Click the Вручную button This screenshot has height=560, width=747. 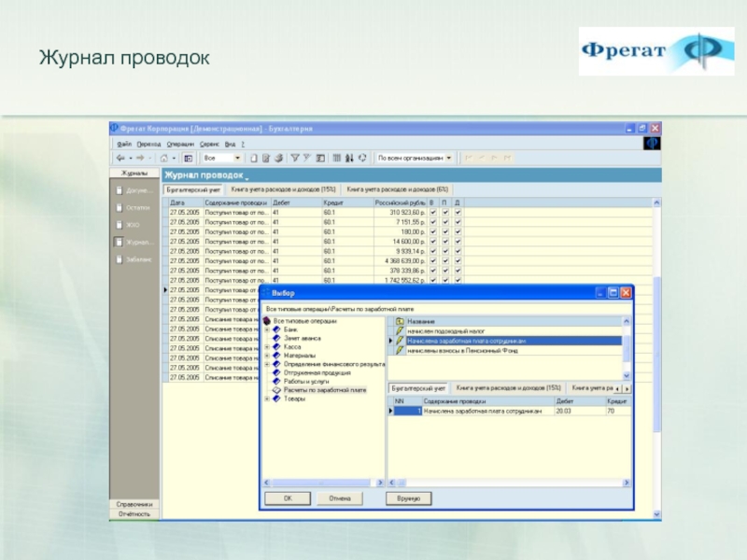[x=409, y=498]
